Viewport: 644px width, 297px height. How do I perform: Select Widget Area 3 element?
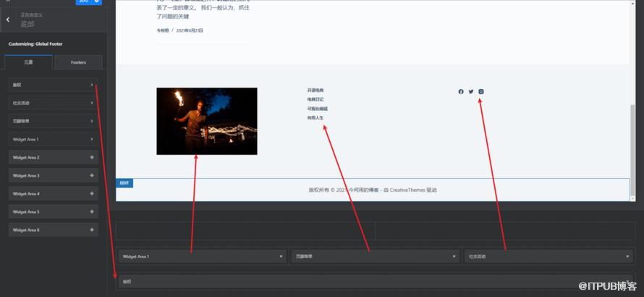54,175
